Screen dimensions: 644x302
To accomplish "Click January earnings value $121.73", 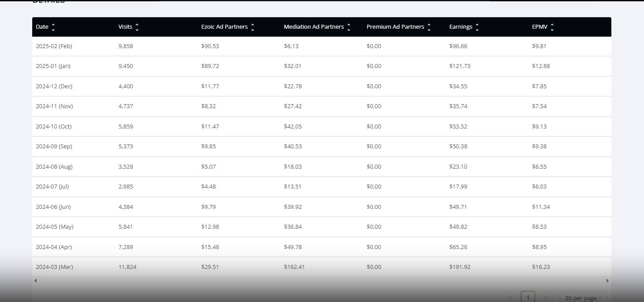I will (460, 66).
